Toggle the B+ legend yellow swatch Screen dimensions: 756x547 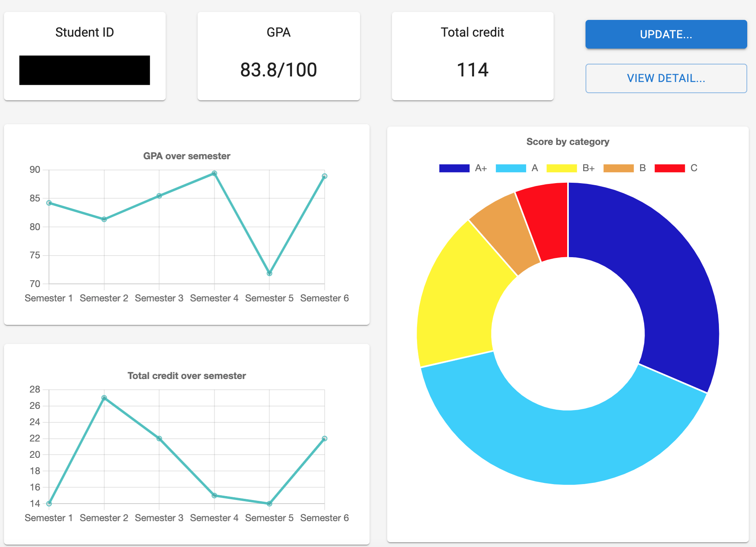click(562, 168)
